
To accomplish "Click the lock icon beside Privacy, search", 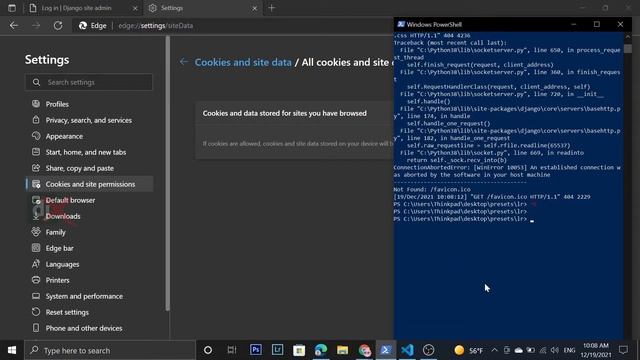I will tap(36, 120).
